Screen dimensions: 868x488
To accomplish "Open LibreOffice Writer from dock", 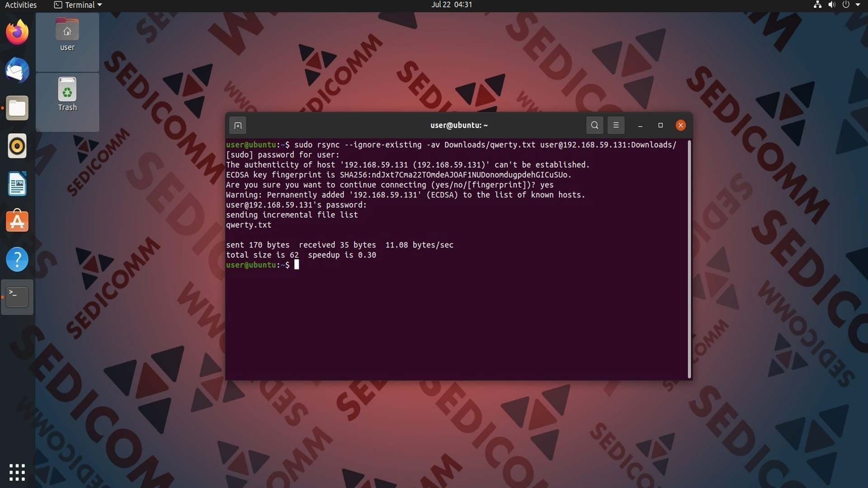I will point(17,184).
